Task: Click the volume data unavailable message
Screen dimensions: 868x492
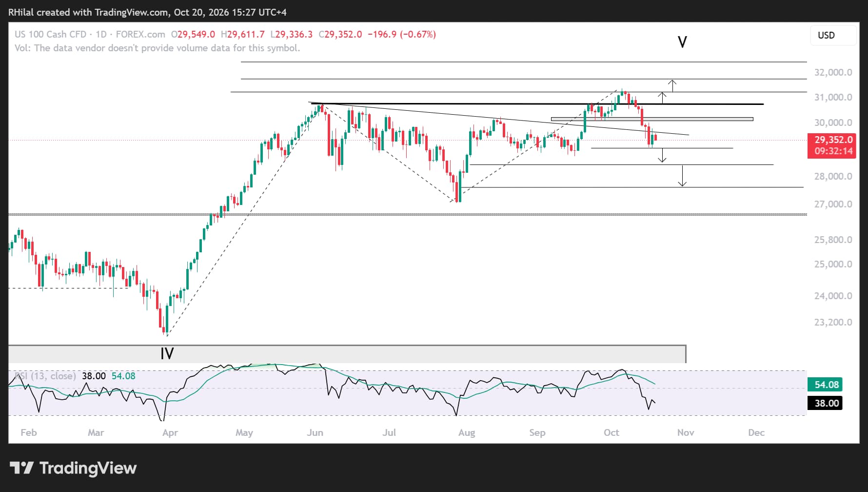Action: [x=157, y=48]
